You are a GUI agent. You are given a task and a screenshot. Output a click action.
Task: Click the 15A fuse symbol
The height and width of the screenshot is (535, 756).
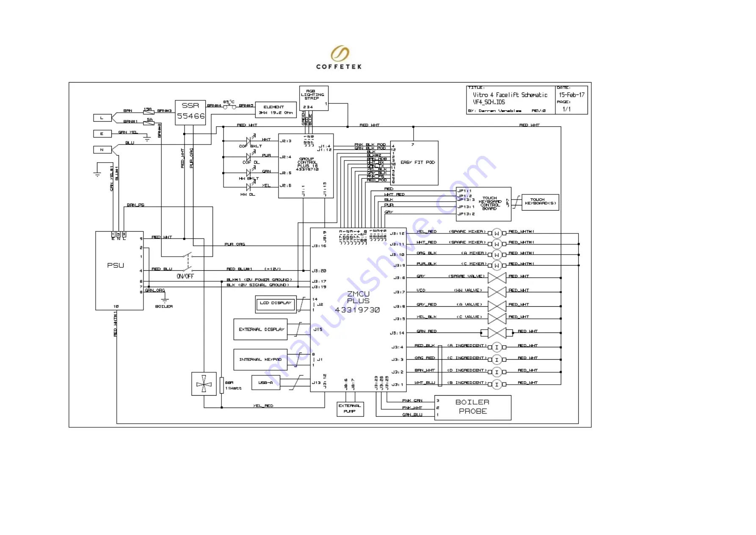click(148, 113)
